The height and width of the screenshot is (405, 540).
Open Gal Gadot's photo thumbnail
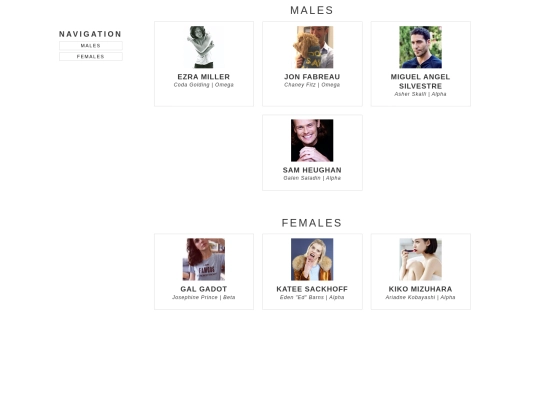point(204,259)
